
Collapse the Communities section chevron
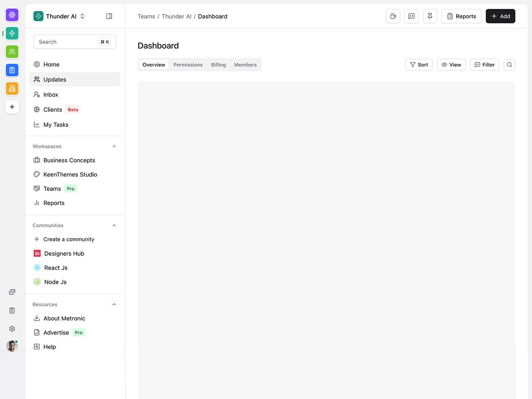114,226
